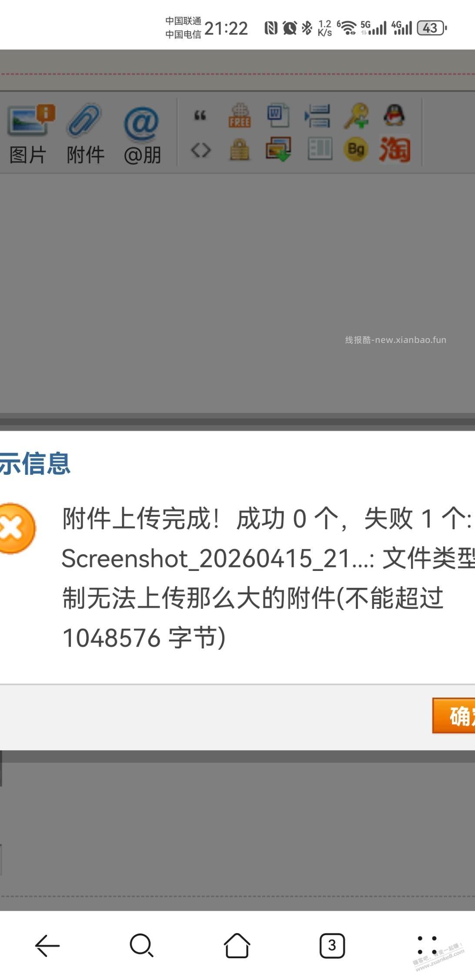The image size is (475, 980).
Task: Click the columns layout icon
Action: (x=320, y=149)
